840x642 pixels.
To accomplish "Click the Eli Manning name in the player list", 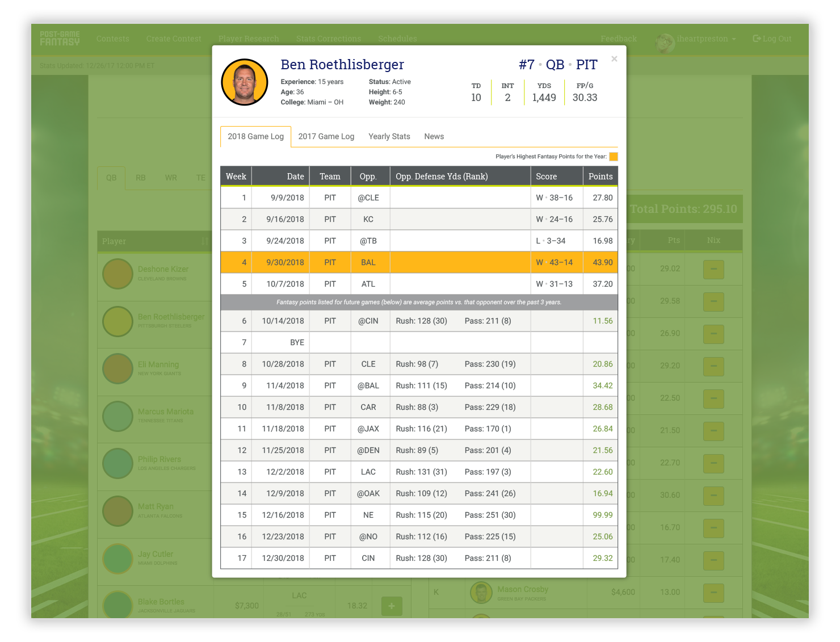I will [x=158, y=364].
